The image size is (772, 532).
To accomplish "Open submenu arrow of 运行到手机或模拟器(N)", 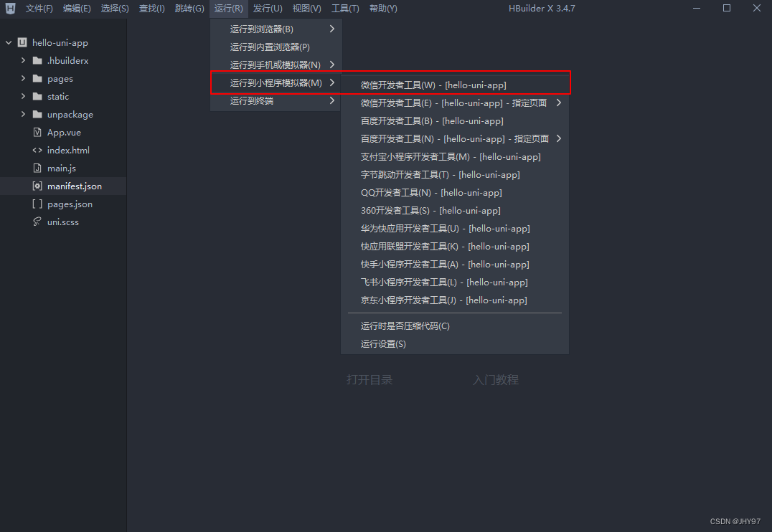I will coord(332,65).
